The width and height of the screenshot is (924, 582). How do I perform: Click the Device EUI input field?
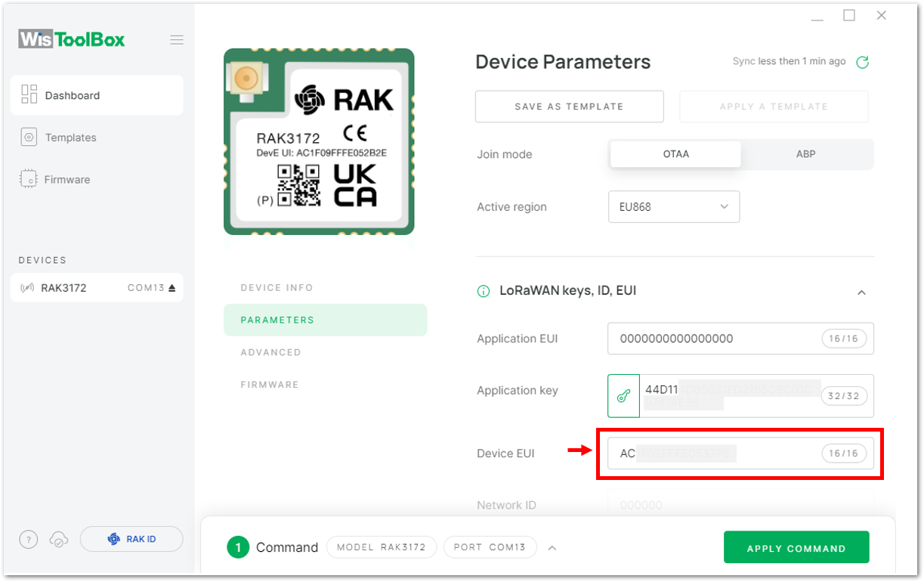coord(740,454)
